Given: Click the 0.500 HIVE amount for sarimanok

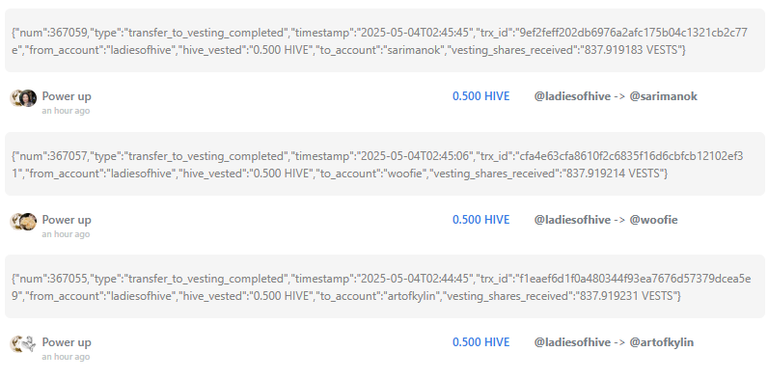Looking at the screenshot, I should tap(481, 96).
